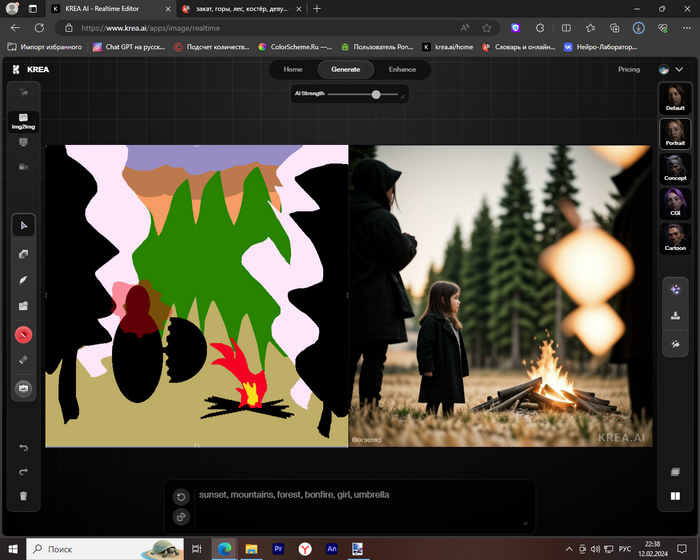
Task: Click the download image icon
Action: point(676,315)
